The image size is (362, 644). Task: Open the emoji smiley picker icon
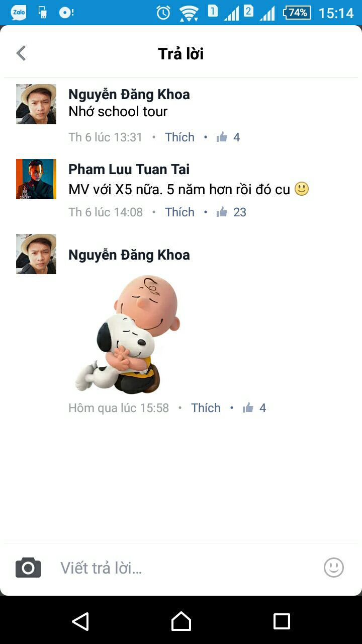pos(334,568)
